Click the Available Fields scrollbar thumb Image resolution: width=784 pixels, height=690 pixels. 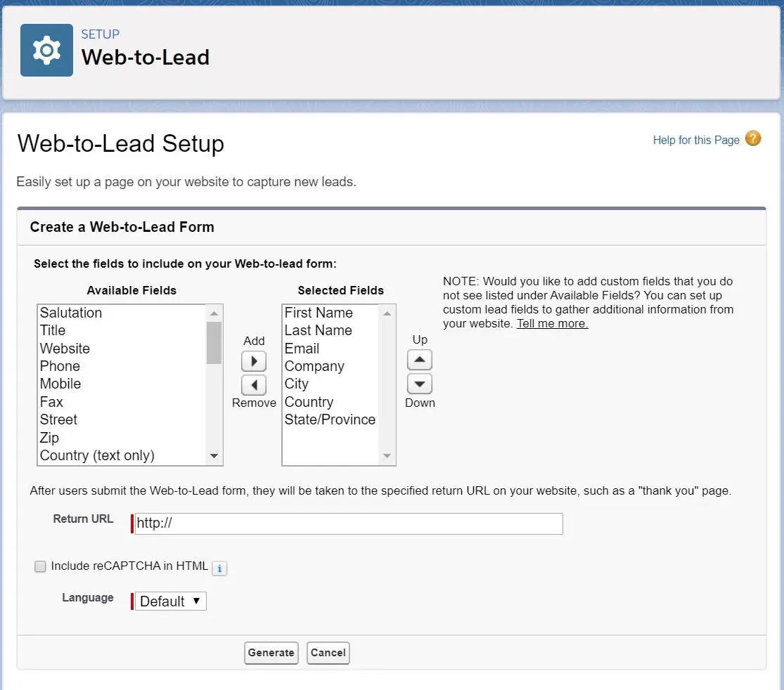[x=214, y=343]
